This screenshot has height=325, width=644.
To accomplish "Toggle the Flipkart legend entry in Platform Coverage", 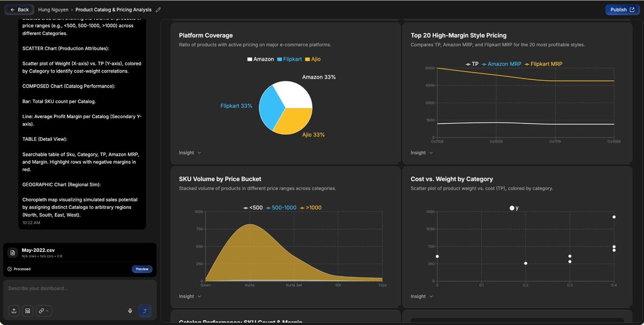I will pos(290,59).
